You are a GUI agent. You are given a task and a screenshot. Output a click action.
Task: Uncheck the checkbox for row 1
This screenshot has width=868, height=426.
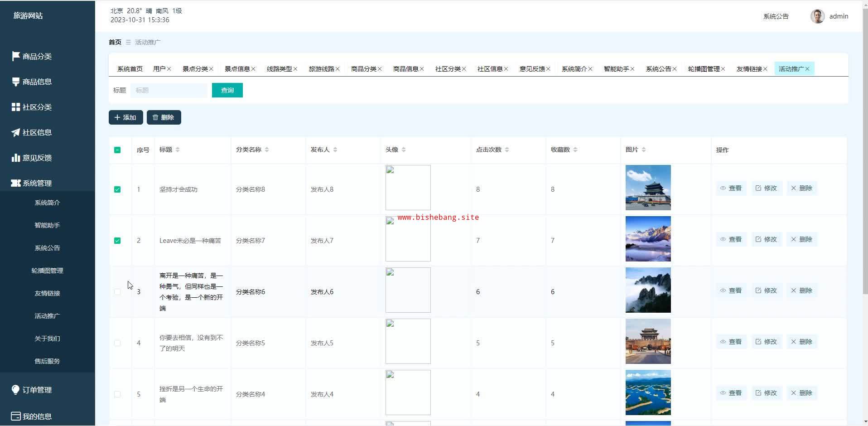(x=117, y=189)
